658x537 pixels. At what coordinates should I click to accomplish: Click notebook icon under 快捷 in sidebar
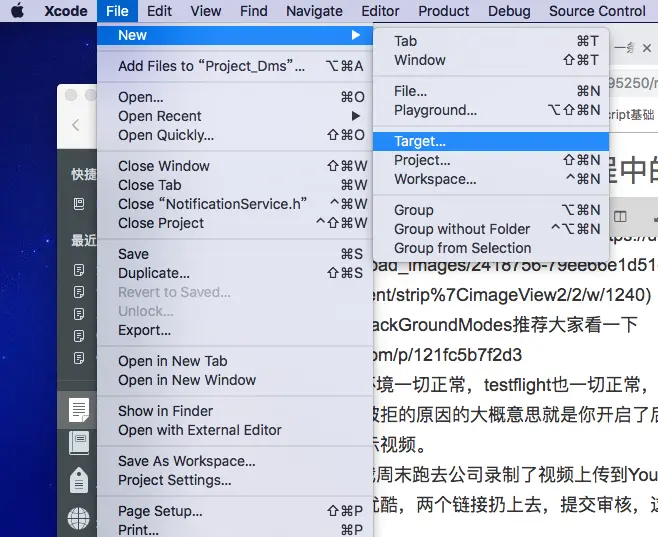coord(79,204)
